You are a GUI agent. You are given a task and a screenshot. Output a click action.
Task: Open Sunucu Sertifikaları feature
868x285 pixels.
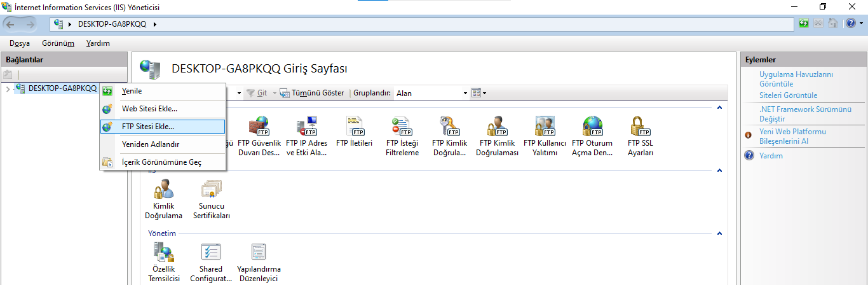tap(212, 199)
